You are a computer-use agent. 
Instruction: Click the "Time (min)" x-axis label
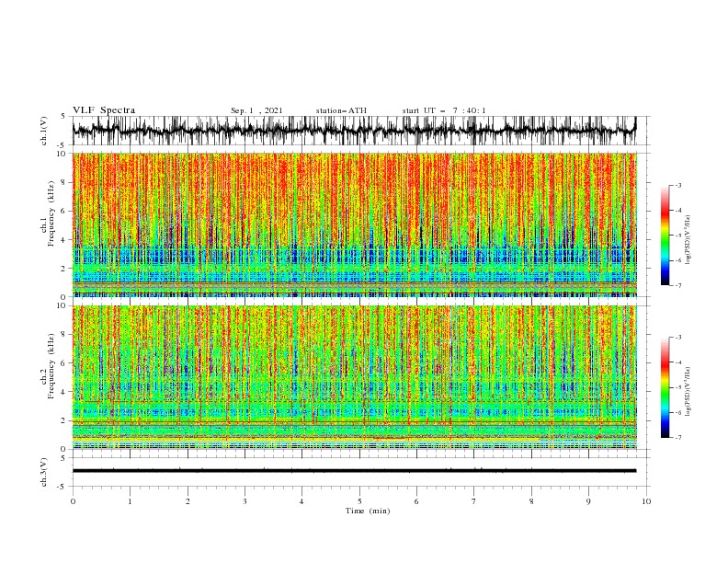tap(368, 511)
